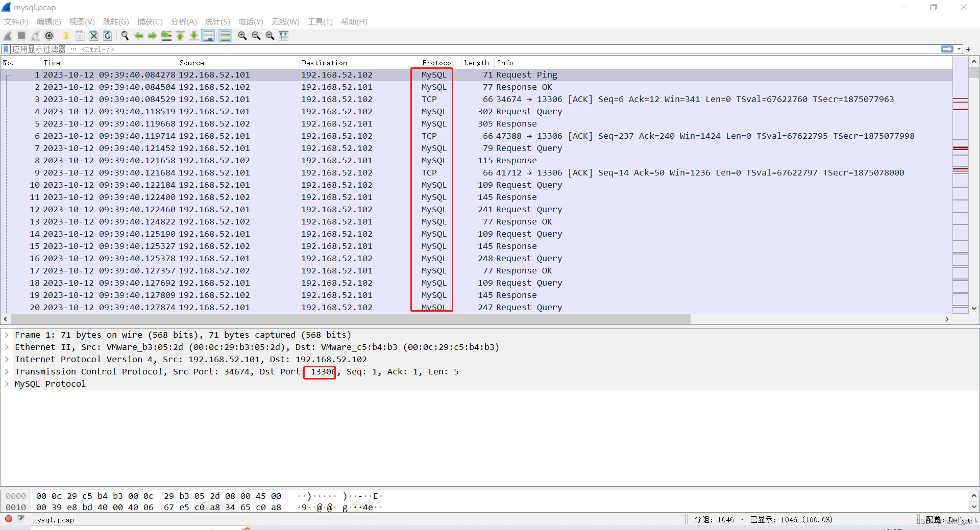Image resolution: width=980 pixels, height=530 pixels.
Task: Click hex row offset 0010
Action: click(x=16, y=508)
